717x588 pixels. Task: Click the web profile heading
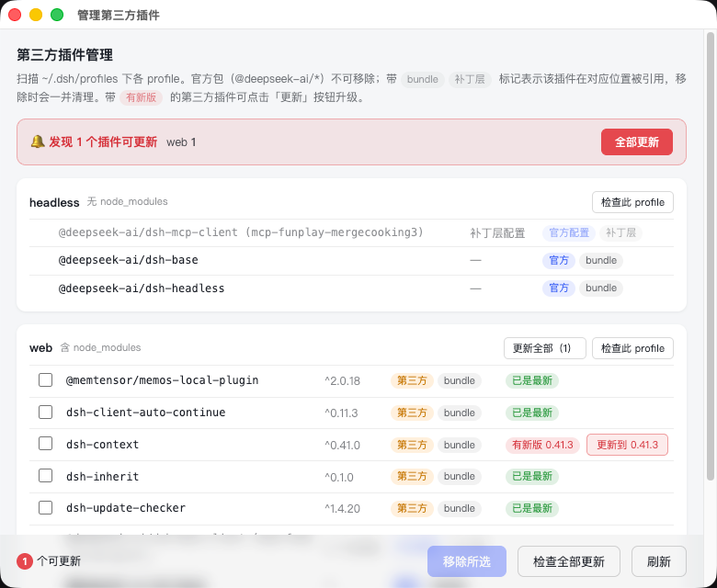[x=40, y=348]
